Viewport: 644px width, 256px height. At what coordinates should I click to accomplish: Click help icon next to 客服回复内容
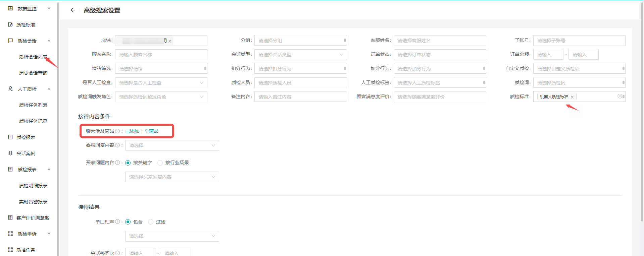click(x=117, y=145)
